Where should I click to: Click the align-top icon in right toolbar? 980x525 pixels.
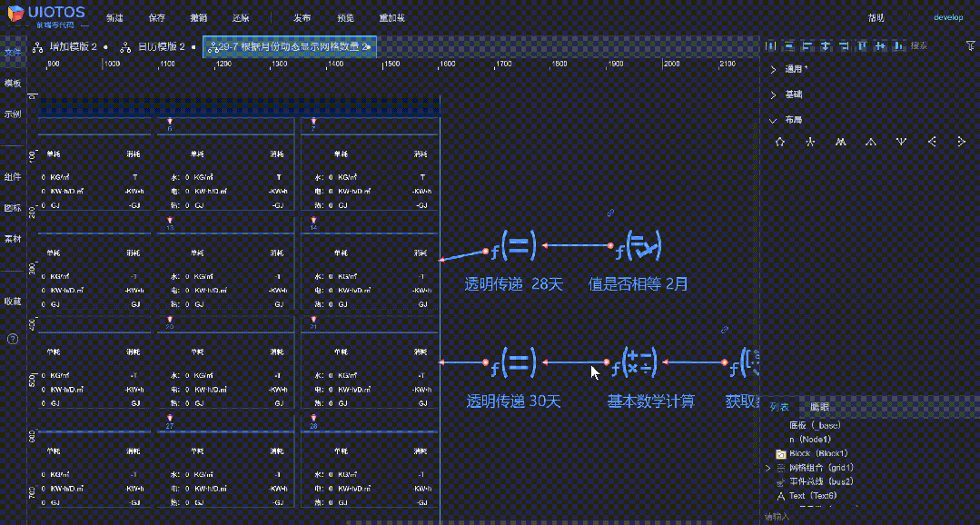point(863,45)
